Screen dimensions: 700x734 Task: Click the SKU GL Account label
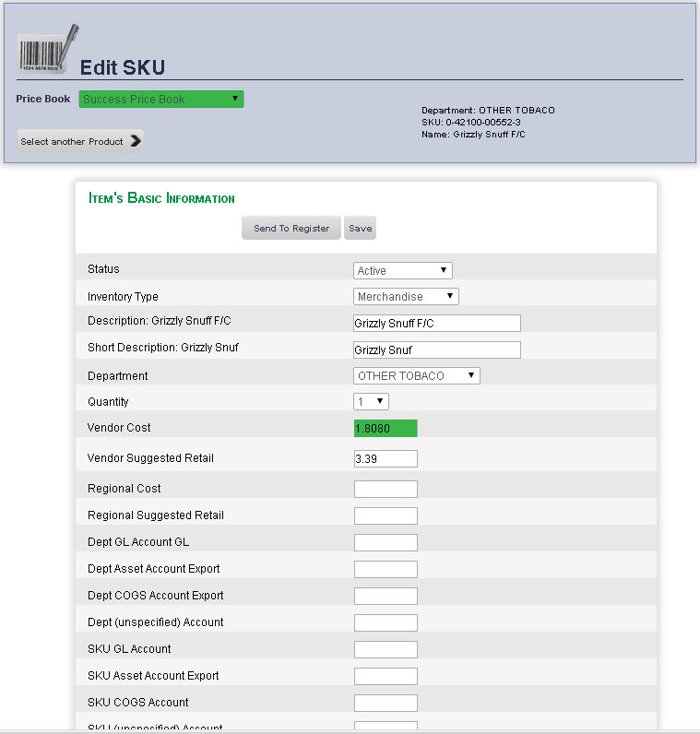coord(129,648)
